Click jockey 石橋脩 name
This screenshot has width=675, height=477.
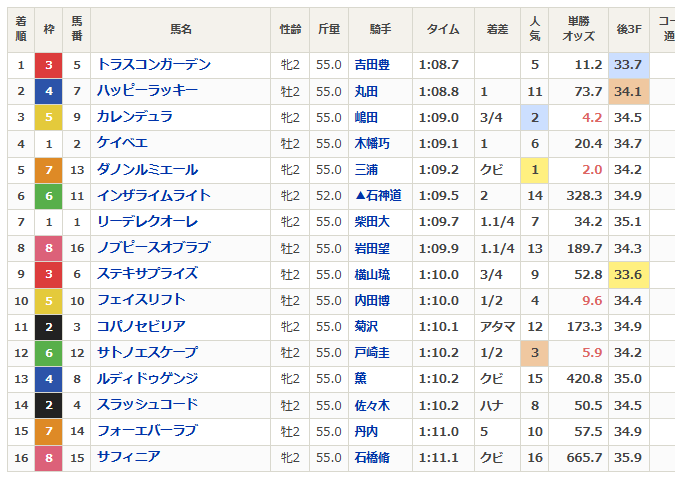[373, 457]
